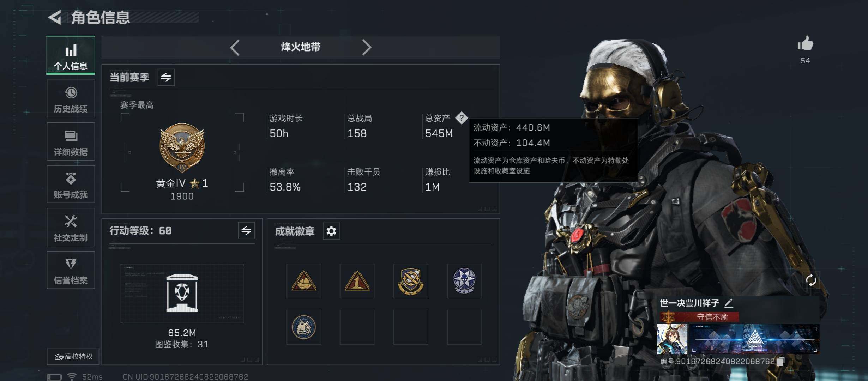The image size is (868, 381).
Task: Open the 信誉档案 section
Action: [71, 270]
